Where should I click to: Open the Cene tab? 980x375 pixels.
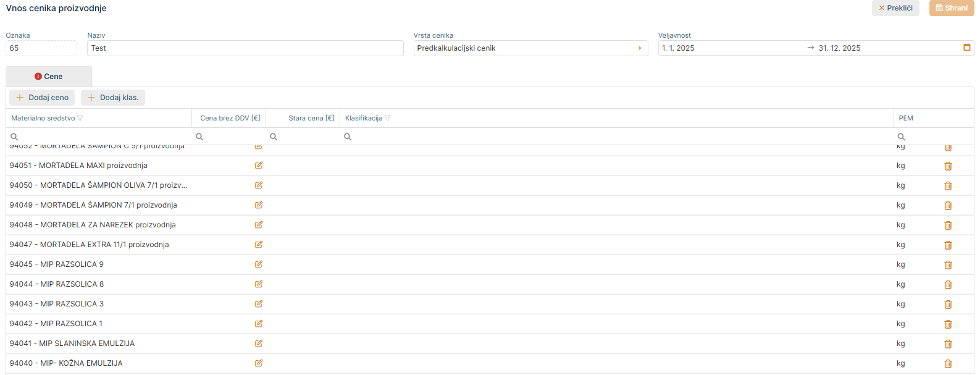point(49,77)
